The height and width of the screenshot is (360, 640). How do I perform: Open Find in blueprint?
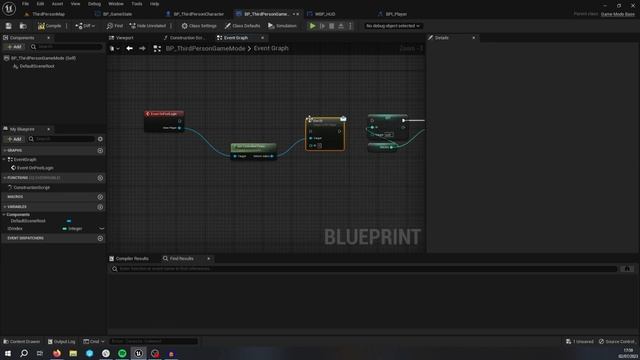click(115, 26)
